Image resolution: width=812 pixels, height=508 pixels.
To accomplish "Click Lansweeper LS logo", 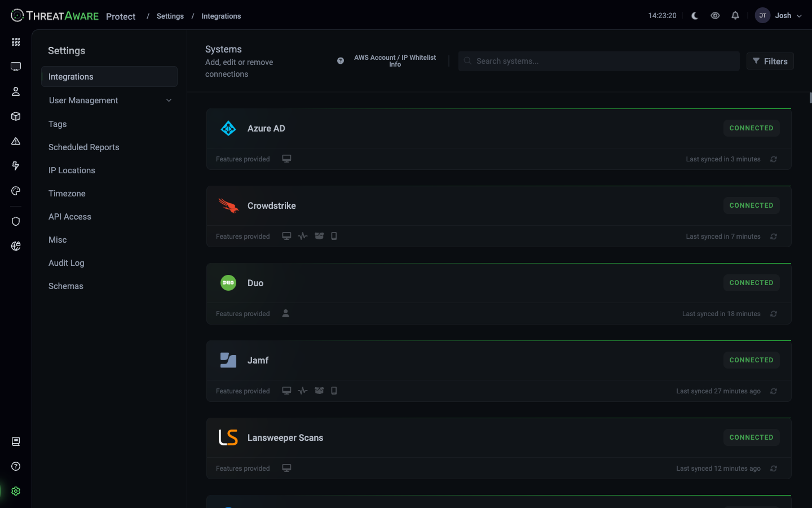I will (228, 437).
